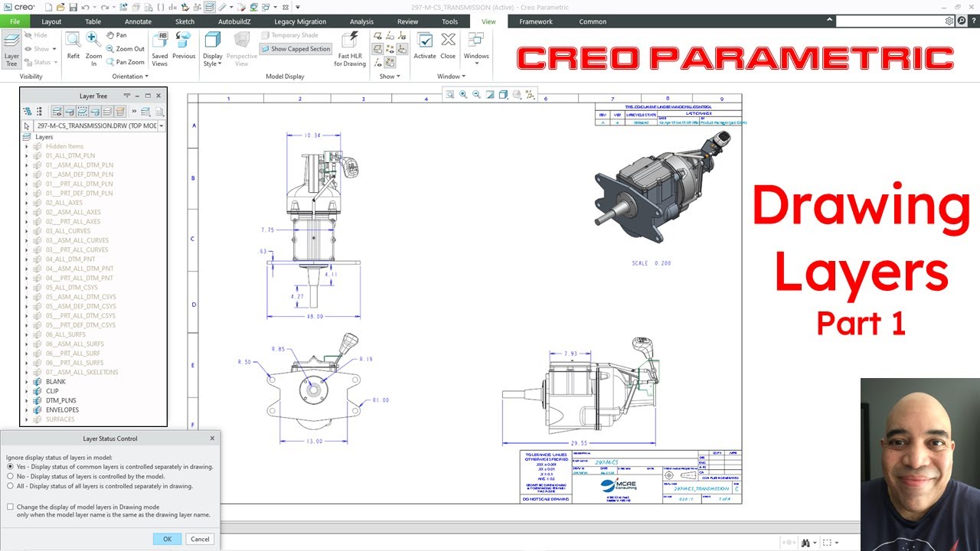Enable Change the display of model layers checkbox

pyautogui.click(x=10, y=507)
